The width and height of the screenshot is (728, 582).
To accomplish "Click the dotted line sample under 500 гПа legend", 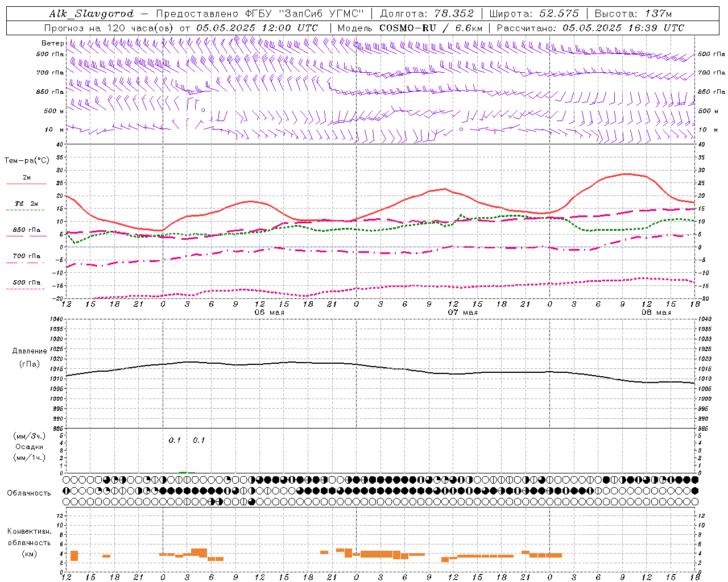I will point(25,289).
